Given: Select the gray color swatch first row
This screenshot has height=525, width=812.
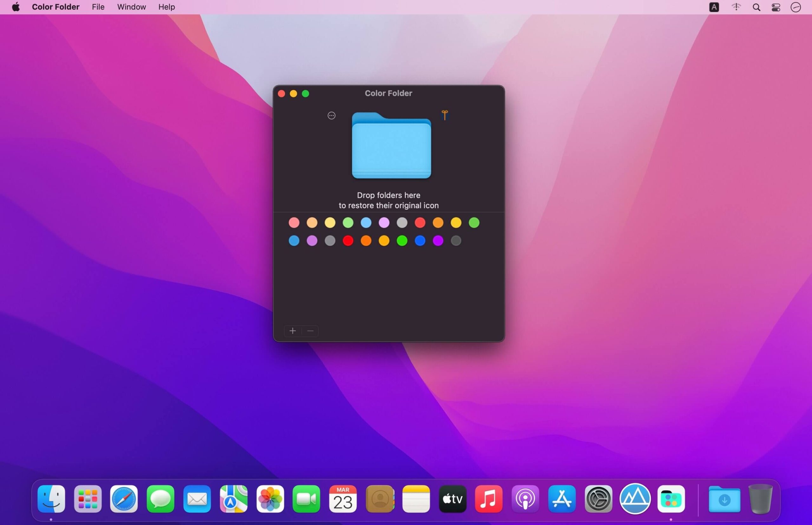Looking at the screenshot, I should click(x=402, y=222).
